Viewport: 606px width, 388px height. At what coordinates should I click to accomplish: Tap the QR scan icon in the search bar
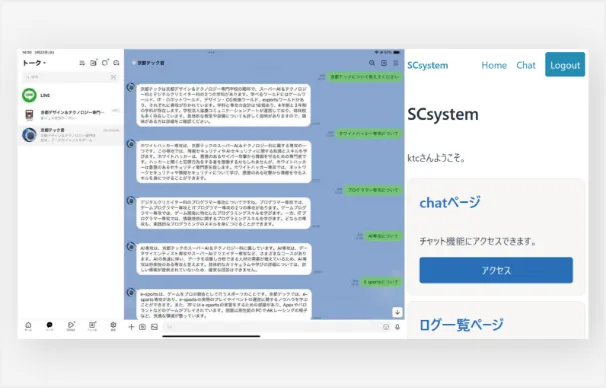click(x=113, y=77)
